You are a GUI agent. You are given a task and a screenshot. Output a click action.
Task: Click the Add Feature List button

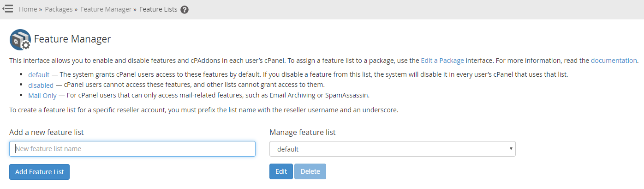pos(39,172)
